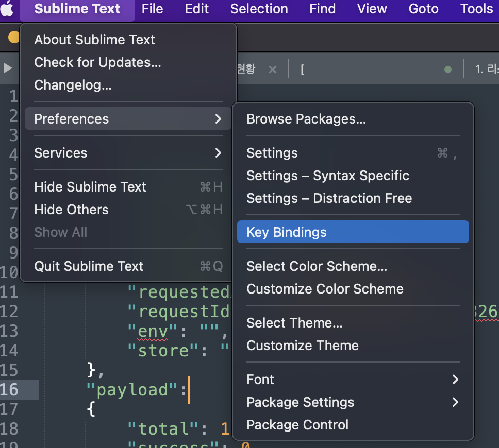Choose Select Theme…
The image size is (499, 448).
click(x=353, y=323)
